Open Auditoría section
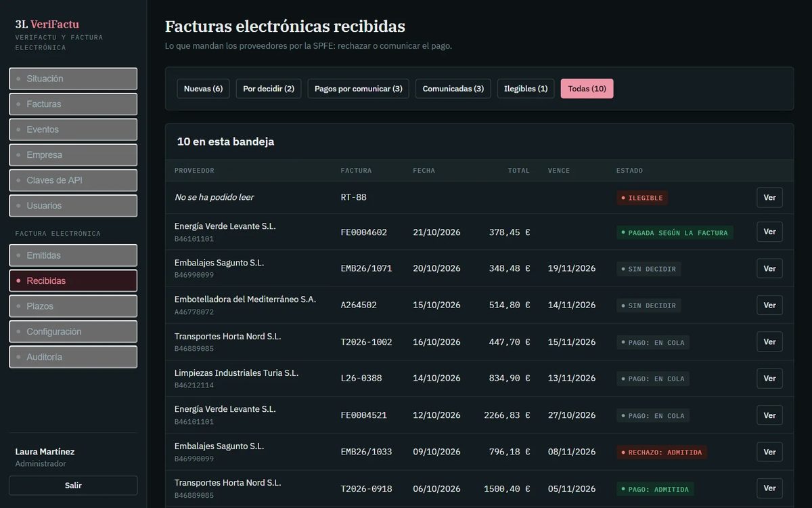 pos(73,357)
